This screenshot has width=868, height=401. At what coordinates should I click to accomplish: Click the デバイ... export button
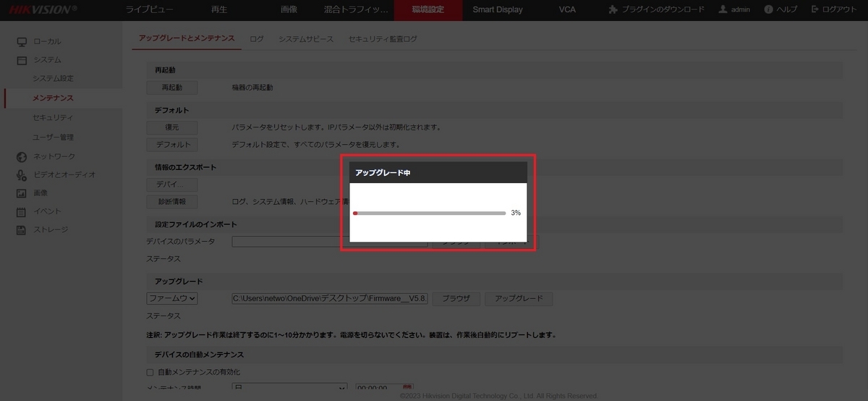[172, 185]
